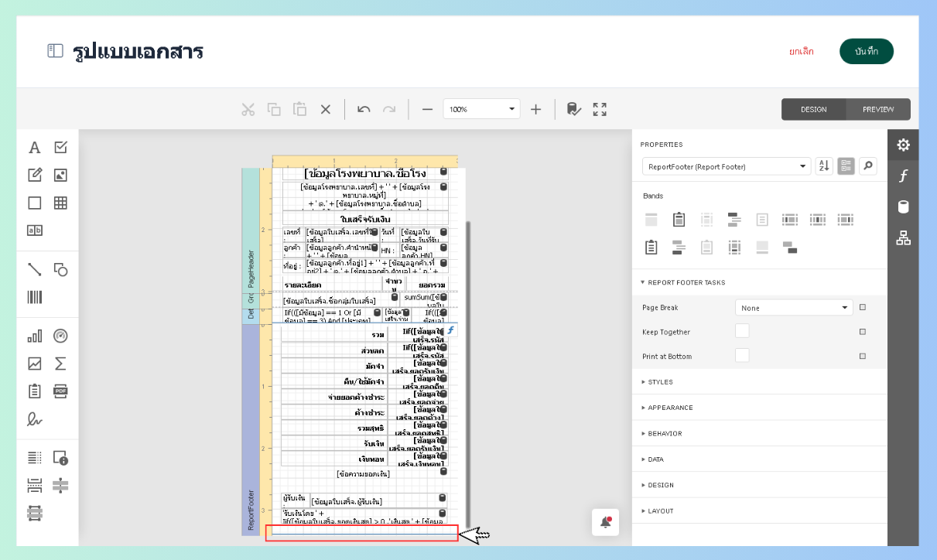
Task: Select the Picture Box control in toolbox
Action: pyautogui.click(x=61, y=175)
